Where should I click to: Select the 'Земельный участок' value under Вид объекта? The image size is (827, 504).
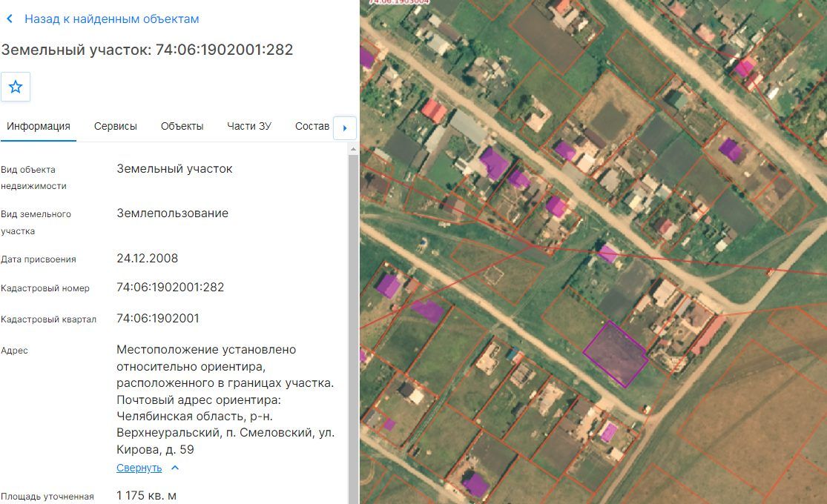(x=174, y=169)
